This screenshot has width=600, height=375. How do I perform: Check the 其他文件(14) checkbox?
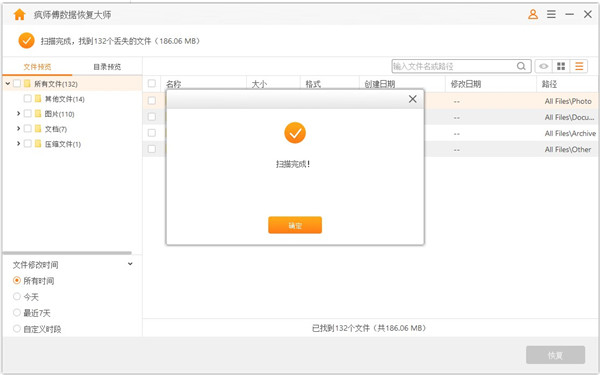click(x=28, y=99)
